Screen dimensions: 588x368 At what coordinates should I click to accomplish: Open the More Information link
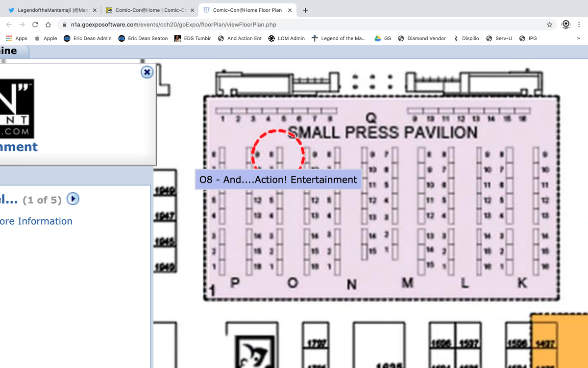(36, 221)
